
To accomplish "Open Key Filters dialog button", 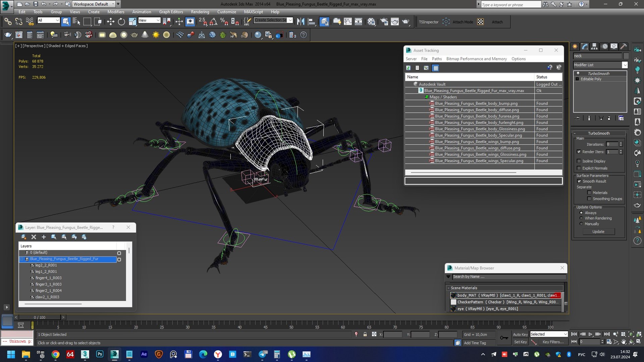I will (553, 342).
